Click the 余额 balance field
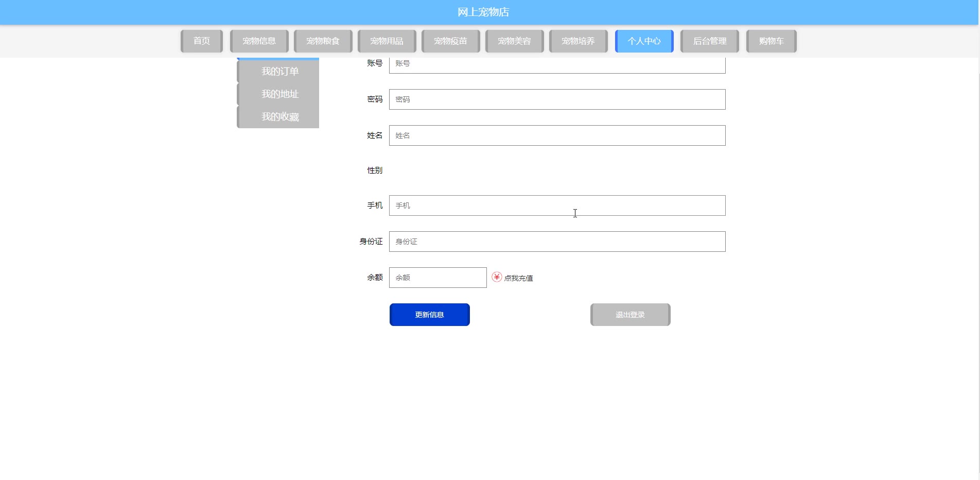Screen dimensions: 980x480 coord(438,278)
